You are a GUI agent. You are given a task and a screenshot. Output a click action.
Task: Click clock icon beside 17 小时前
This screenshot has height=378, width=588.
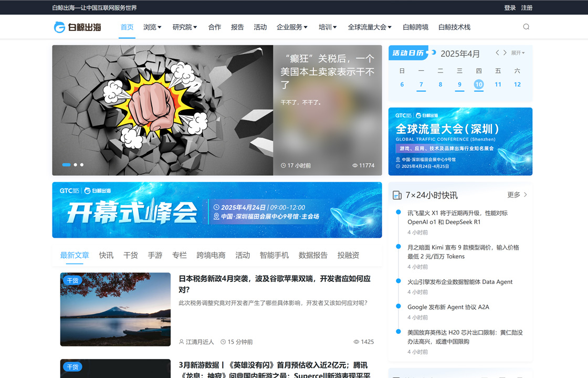pos(283,165)
